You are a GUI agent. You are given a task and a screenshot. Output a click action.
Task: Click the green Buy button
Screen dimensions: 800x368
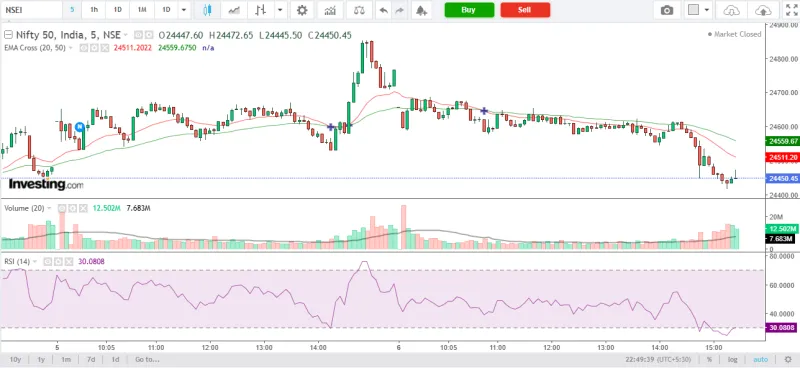tap(469, 10)
